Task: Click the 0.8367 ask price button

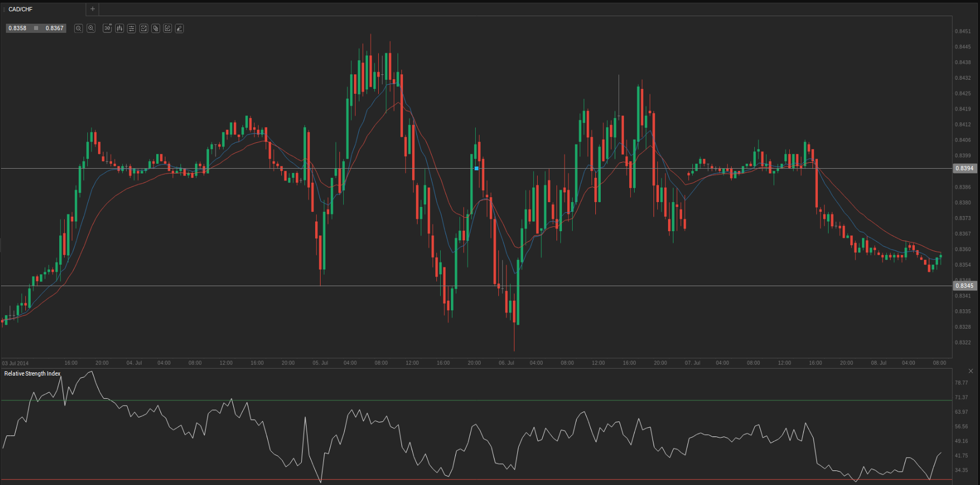Action: (54, 28)
